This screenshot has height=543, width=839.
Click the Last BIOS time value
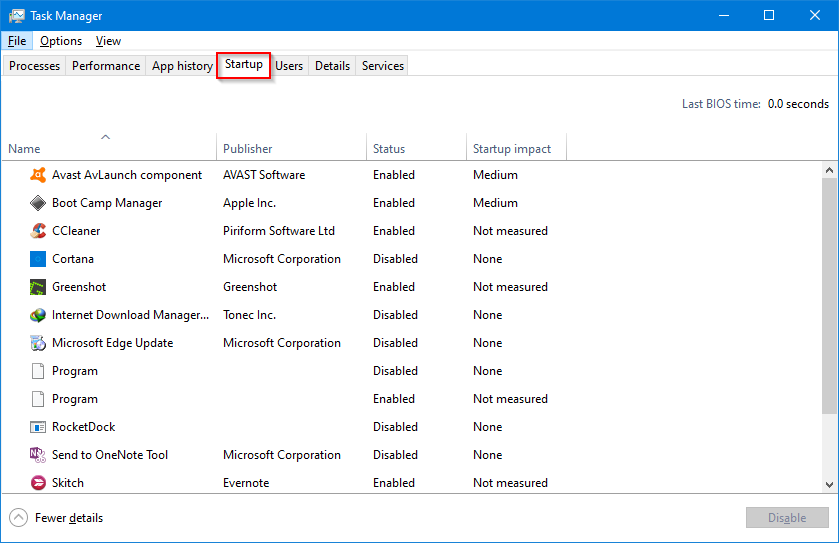coord(798,104)
